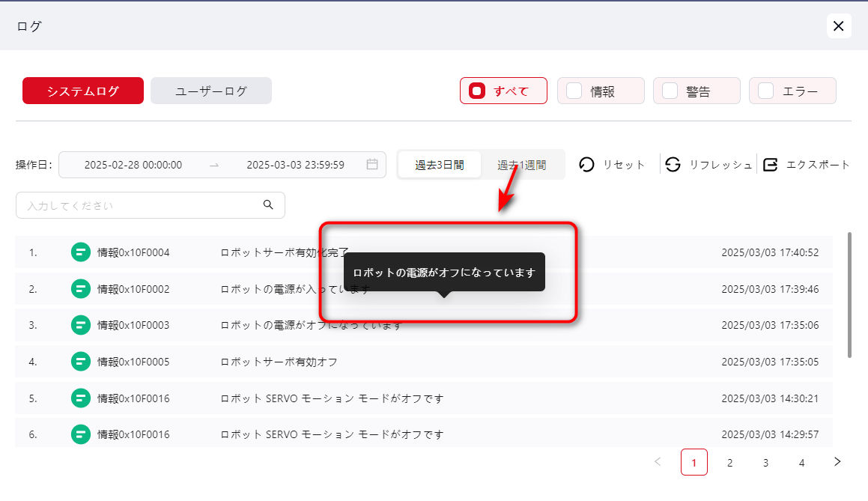
Task: Go to next page with right chevron
Action: [837, 462]
